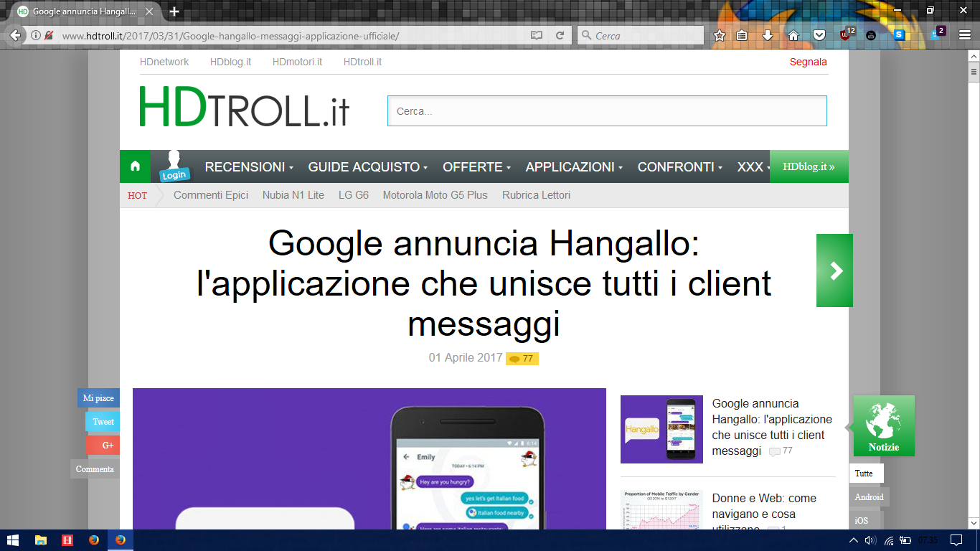Image resolution: width=980 pixels, height=551 pixels.
Task: Expand XXX menu
Action: tap(753, 167)
